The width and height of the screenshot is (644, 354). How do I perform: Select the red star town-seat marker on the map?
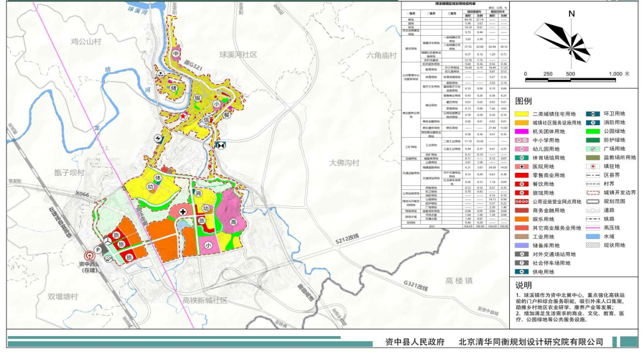coord(182,117)
